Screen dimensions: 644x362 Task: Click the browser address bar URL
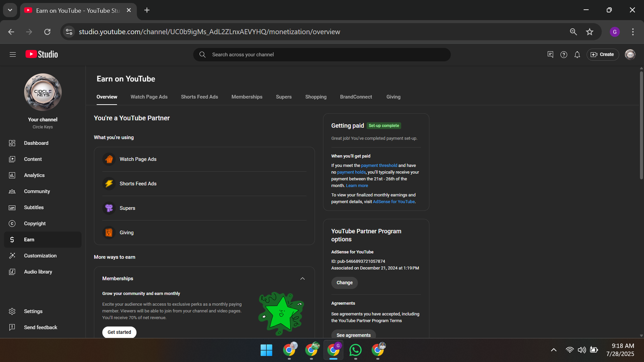pos(209,32)
